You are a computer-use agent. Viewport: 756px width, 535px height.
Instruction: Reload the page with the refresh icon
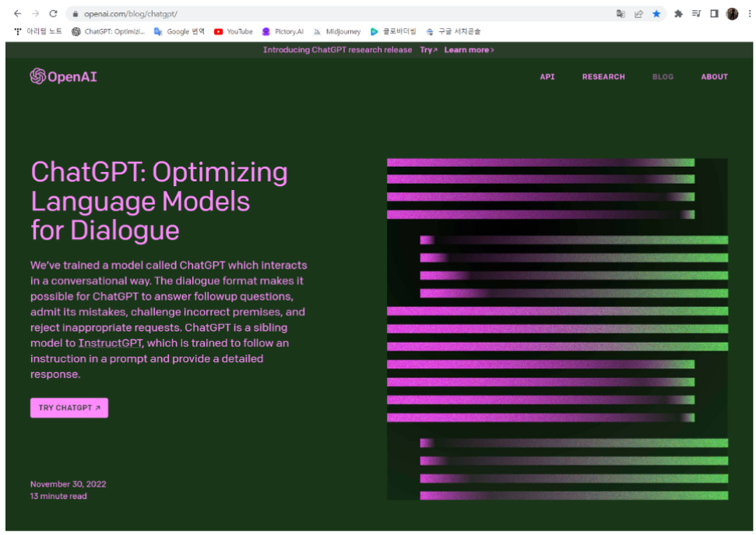coord(54,13)
